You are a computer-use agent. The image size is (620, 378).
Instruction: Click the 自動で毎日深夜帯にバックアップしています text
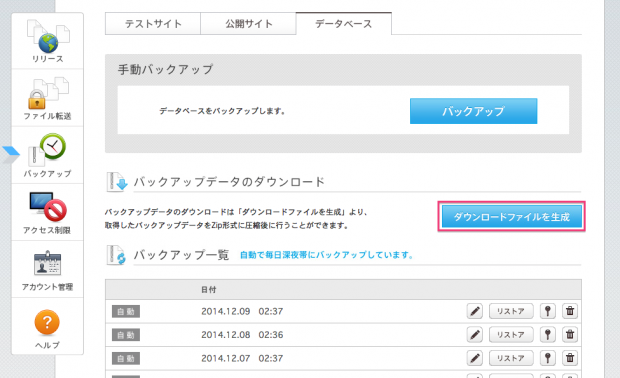pos(327,255)
